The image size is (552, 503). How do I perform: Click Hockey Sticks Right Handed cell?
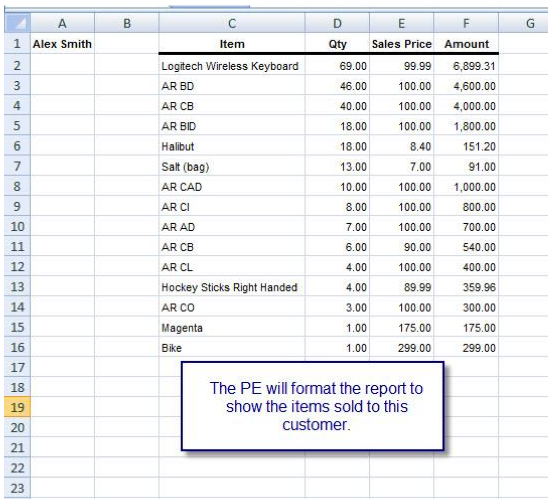point(232,287)
